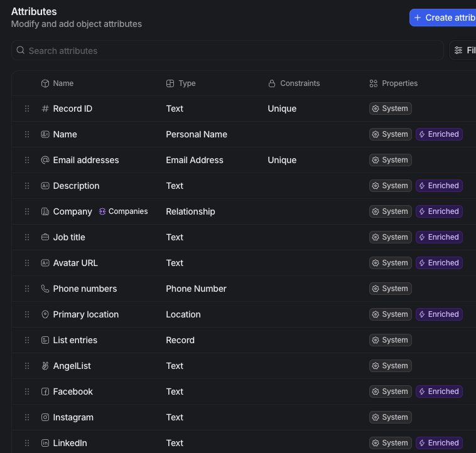Click the Record type cell for List entries

180,340
